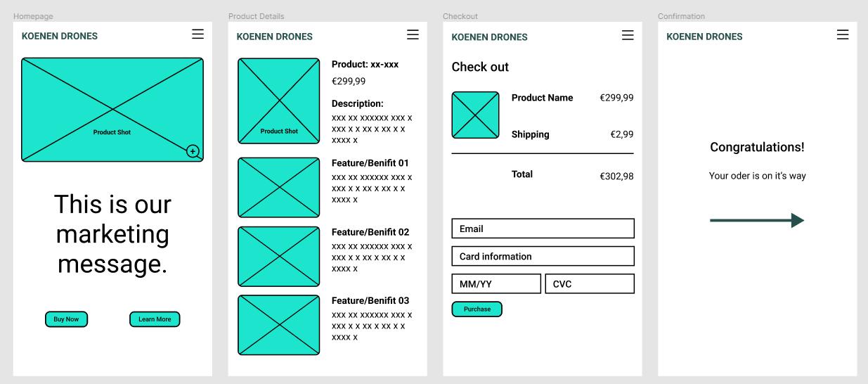Image resolution: width=868 pixels, height=384 pixels.
Task: Select the Checkout frame label
Action: coord(460,16)
